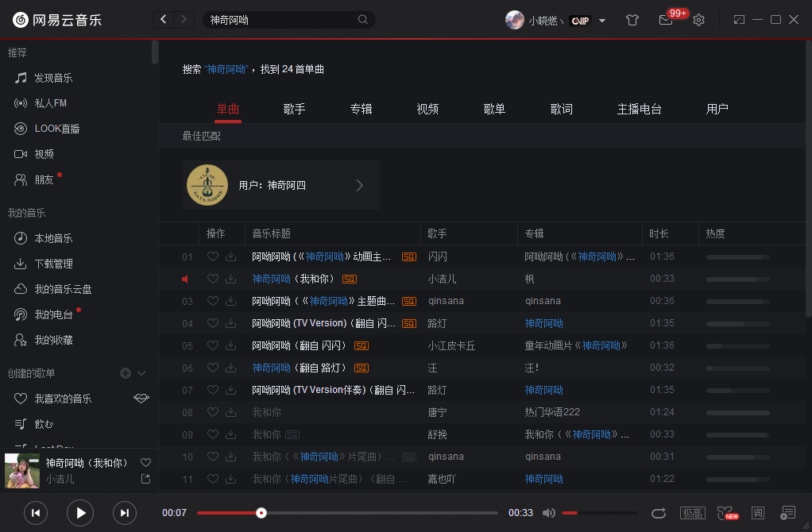Open the best match user 神奇阿四

point(281,185)
